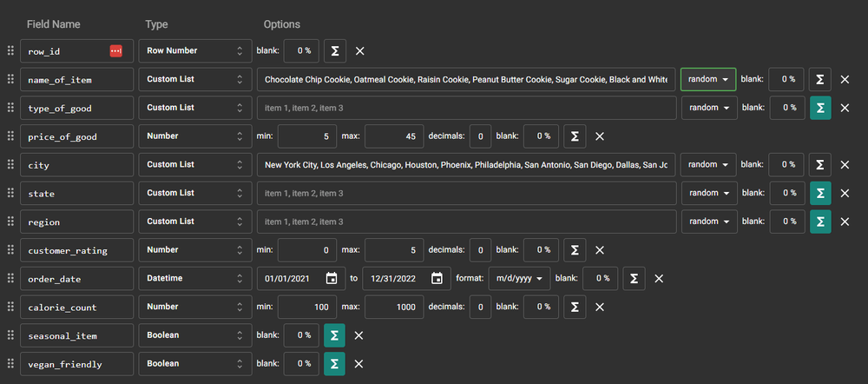Open random order dropdown for city
The height and width of the screenshot is (384, 868).
(x=708, y=164)
